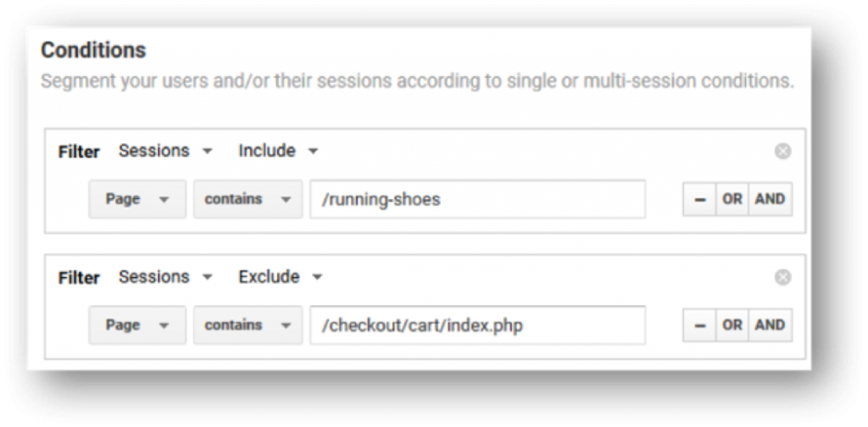This screenshot has height=427, width=868.
Task: Open Sessions dropdown in first filter
Action: coord(165,151)
